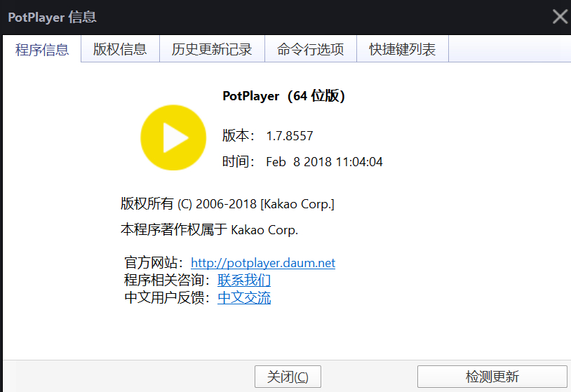Close the PotPlayer 信息 dialog with X
Image resolution: width=571 pixels, height=392 pixels.
[x=560, y=17]
